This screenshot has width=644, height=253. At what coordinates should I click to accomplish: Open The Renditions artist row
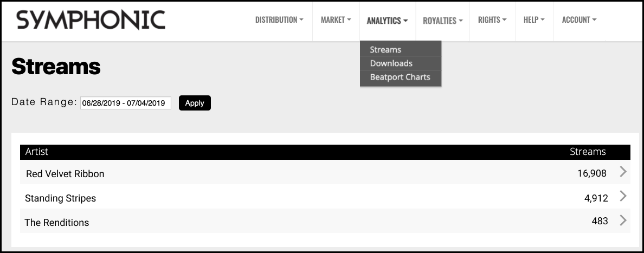coord(325,221)
